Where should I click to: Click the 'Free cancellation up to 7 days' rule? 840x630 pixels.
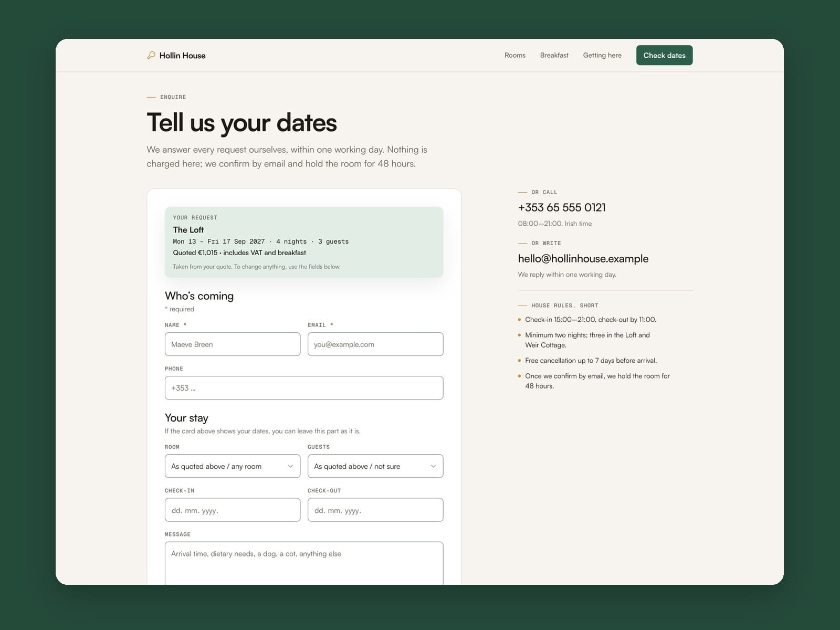coord(591,361)
